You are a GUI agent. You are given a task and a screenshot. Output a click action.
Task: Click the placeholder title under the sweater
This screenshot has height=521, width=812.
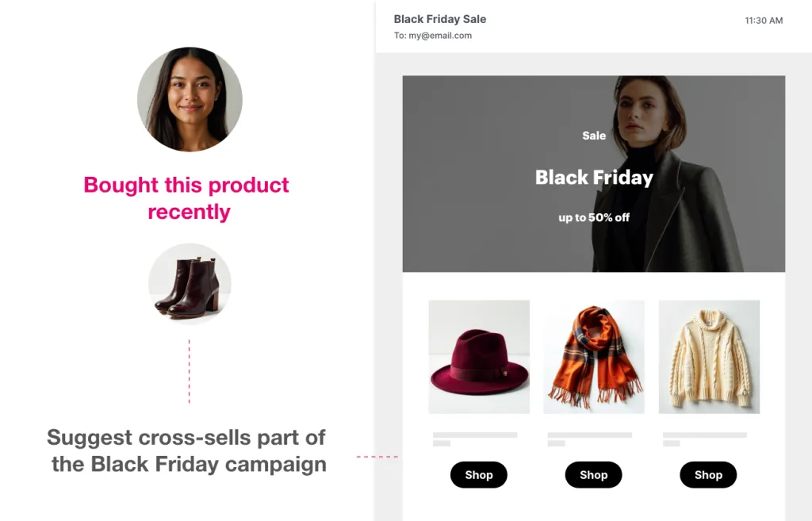click(705, 435)
